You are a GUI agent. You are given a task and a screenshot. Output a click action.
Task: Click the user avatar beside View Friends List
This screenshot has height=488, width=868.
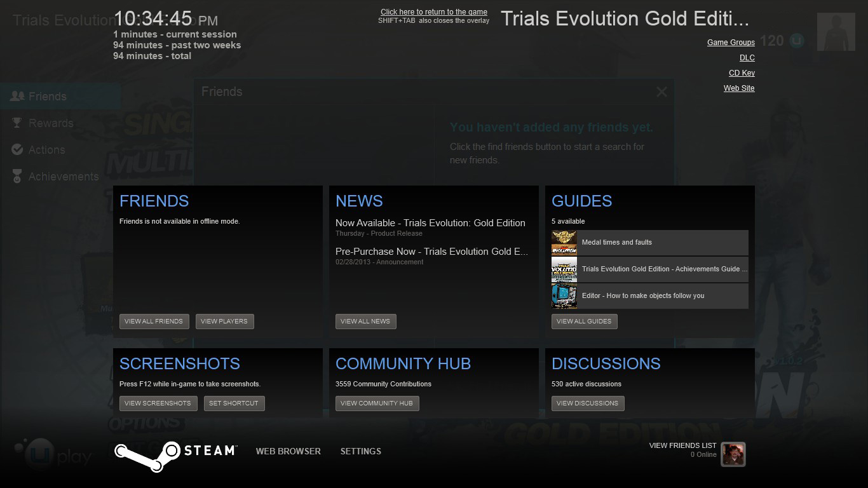(733, 454)
